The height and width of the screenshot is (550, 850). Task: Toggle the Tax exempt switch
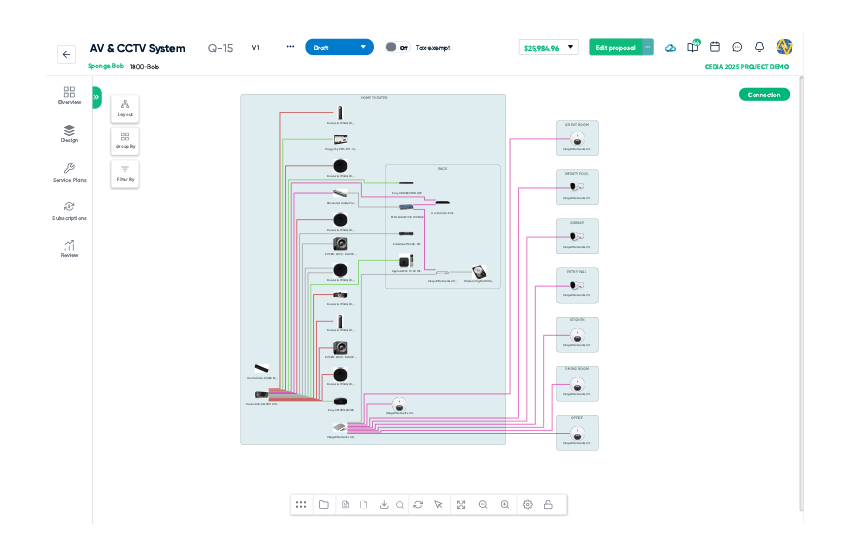coord(391,47)
